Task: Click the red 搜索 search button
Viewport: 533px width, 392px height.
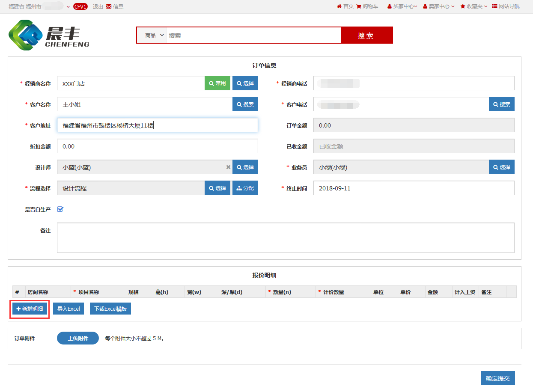Action: [x=366, y=36]
